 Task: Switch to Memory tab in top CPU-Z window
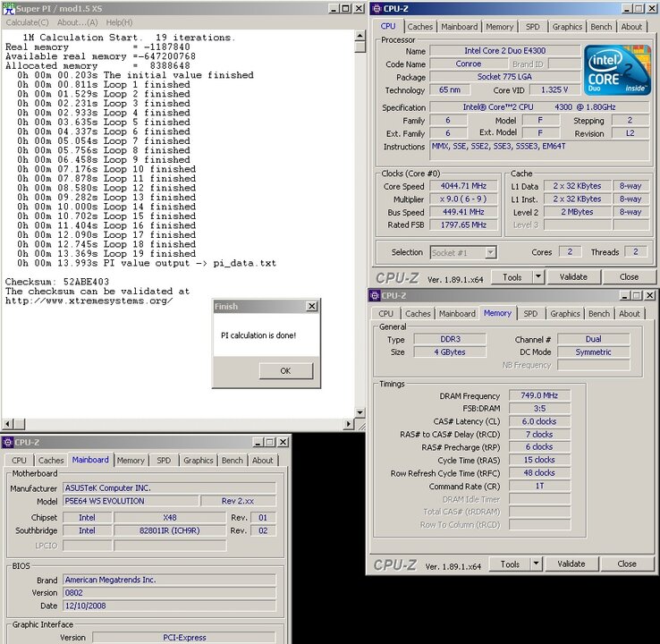tap(500, 27)
